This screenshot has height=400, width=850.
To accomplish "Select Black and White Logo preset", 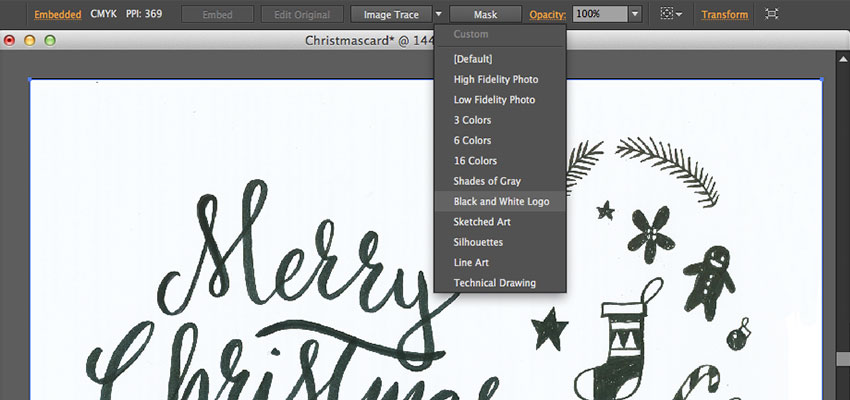I will [x=500, y=201].
